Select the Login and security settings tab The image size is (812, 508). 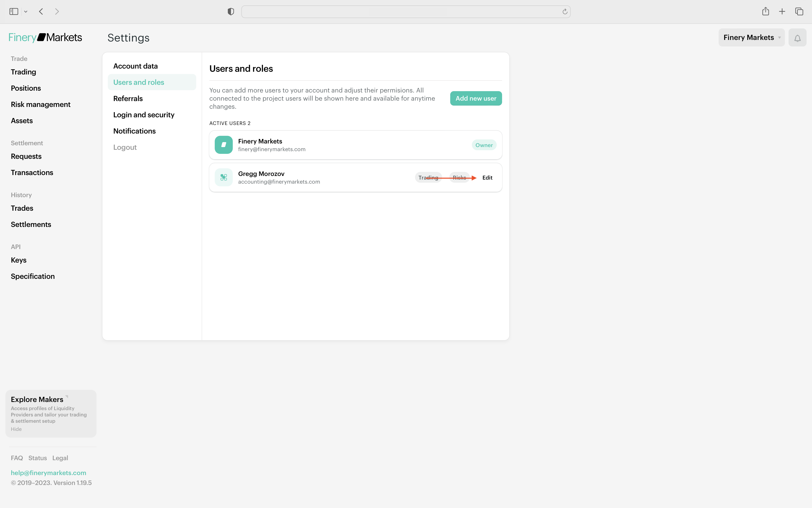point(152,115)
